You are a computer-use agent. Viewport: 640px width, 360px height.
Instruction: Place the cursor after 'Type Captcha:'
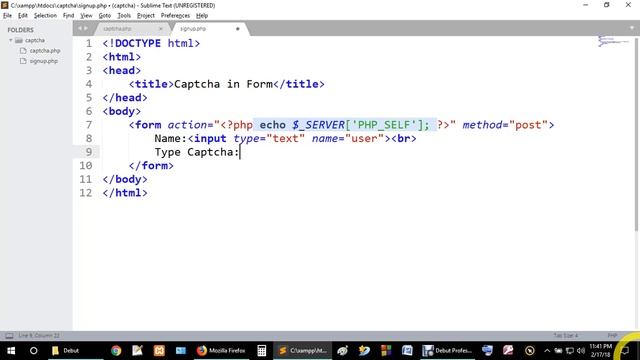click(x=240, y=152)
